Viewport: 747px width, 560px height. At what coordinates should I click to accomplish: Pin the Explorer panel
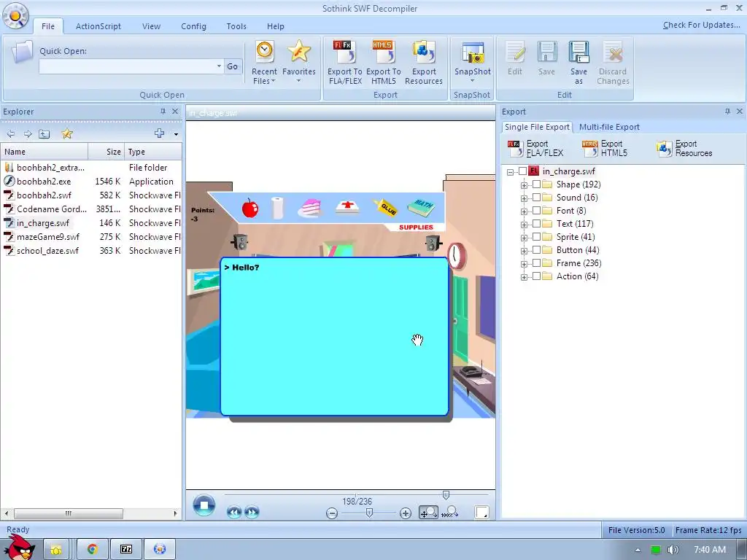[163, 112]
